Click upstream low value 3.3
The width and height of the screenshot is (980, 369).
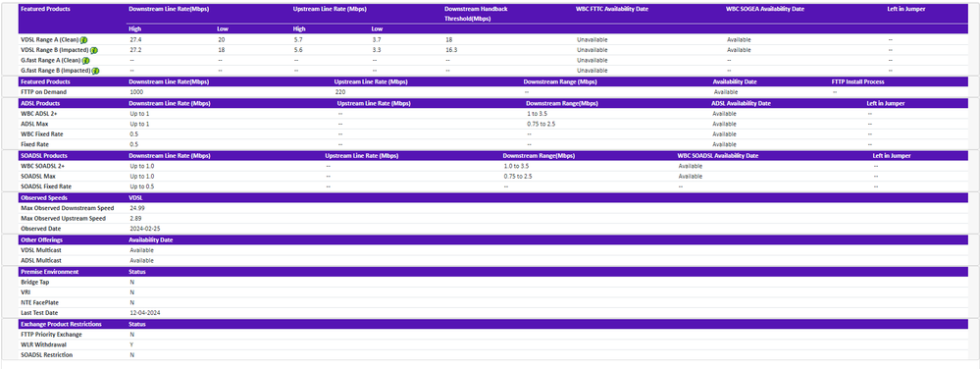(377, 50)
